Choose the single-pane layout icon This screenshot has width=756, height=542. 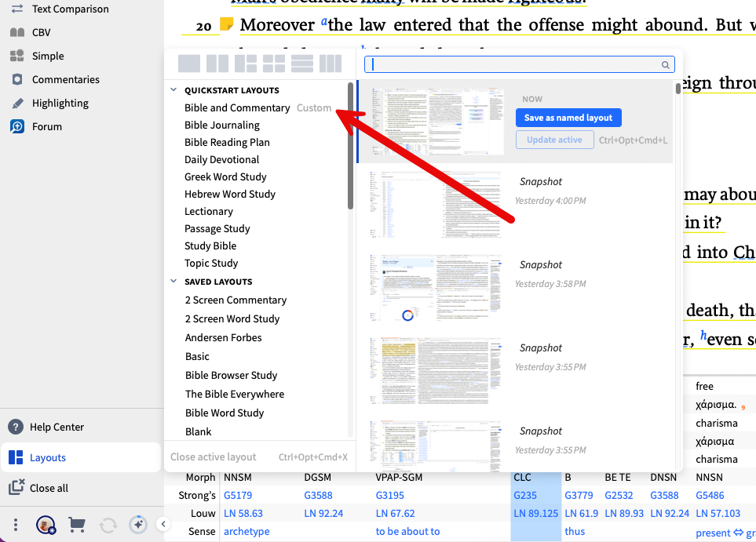click(x=189, y=64)
